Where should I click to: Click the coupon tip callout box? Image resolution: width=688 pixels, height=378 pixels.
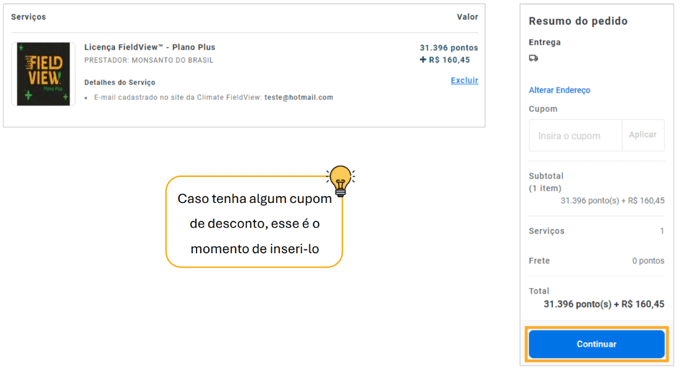(254, 222)
